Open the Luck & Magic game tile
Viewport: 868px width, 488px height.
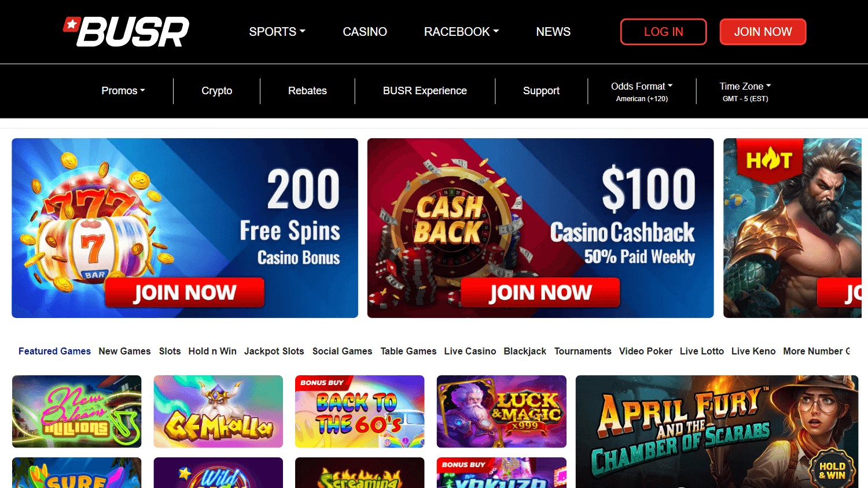[502, 411]
